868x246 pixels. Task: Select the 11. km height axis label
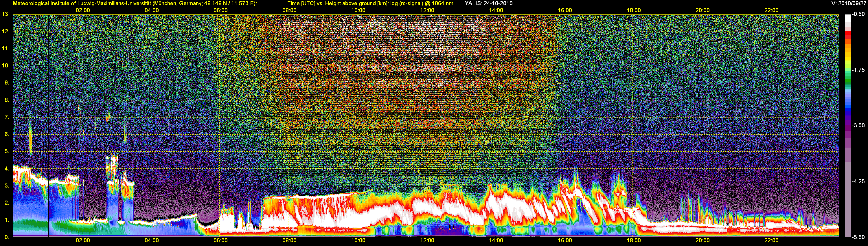6,49
